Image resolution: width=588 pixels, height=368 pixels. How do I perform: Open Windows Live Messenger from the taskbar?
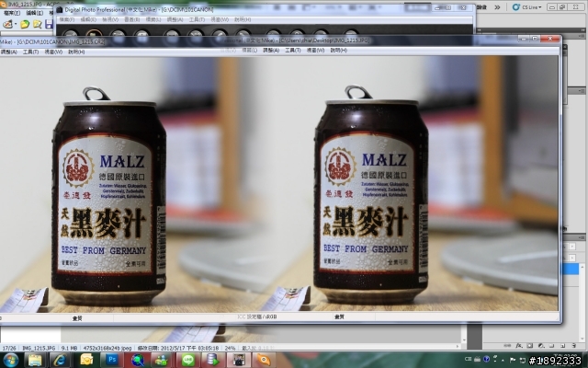pyautogui.click(x=162, y=360)
